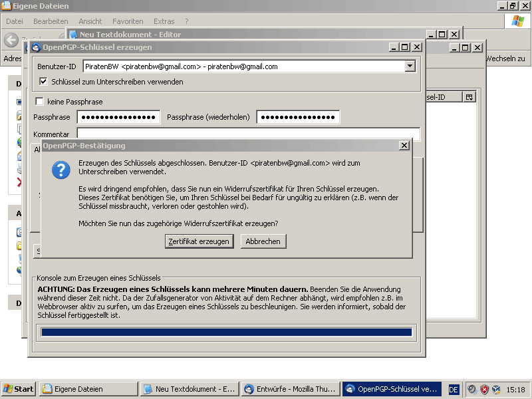532x399 pixels.
Task: Open the Ansicht menu
Action: [x=90, y=21]
